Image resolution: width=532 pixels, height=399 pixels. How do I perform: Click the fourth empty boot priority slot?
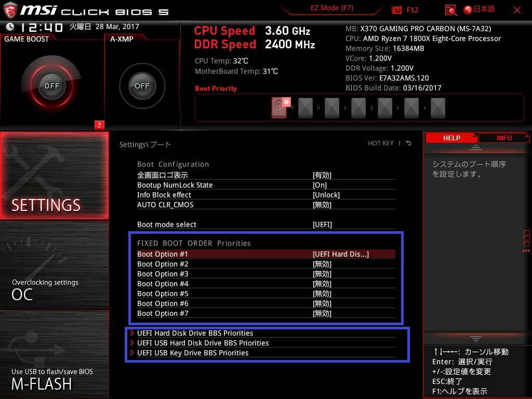pos(358,108)
